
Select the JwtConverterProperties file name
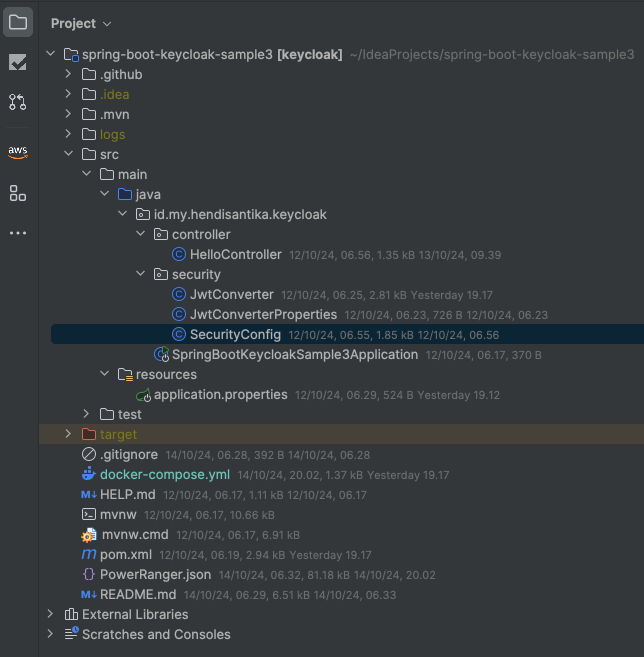263,314
